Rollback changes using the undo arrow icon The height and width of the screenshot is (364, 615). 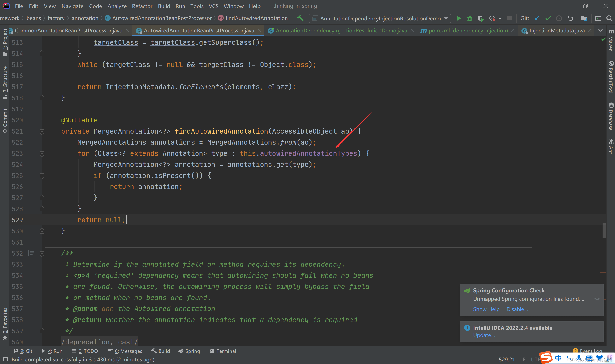570,18
